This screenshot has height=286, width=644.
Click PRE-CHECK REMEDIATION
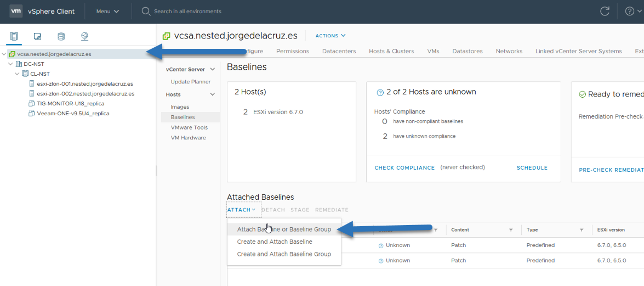(x=611, y=170)
